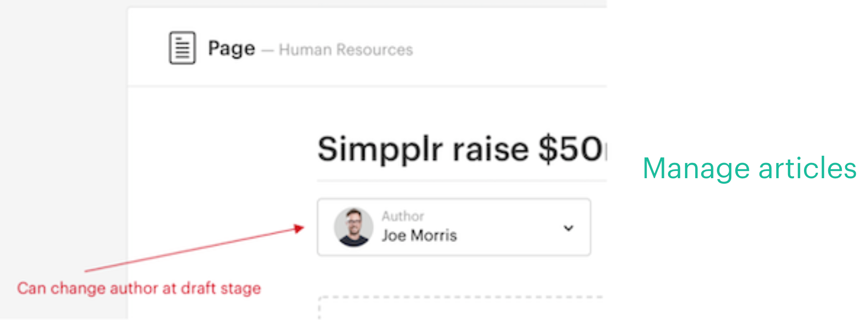Click the 'Can change author at draft stage' note

[x=139, y=289]
